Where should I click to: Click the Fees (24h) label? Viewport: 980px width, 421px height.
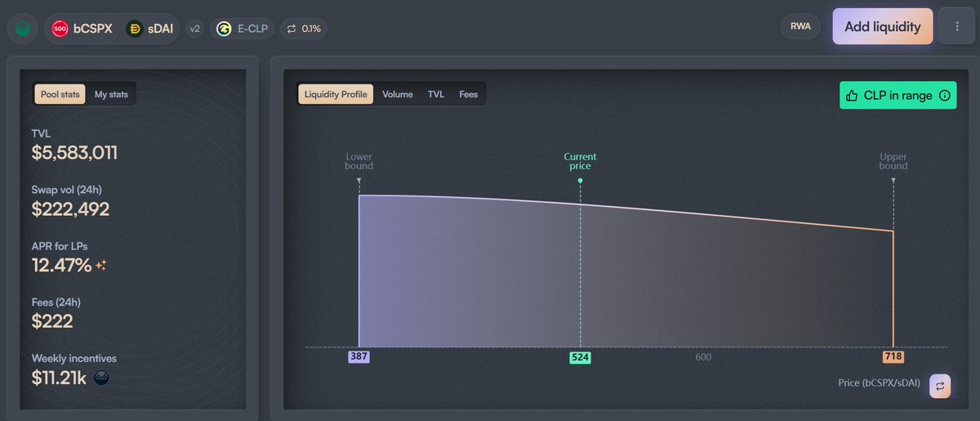[56, 302]
